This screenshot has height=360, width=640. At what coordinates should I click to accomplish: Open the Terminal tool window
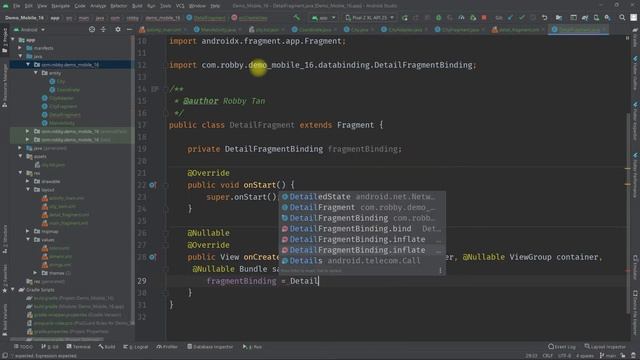click(78, 347)
